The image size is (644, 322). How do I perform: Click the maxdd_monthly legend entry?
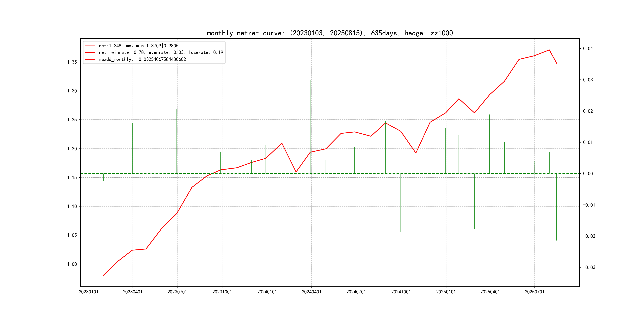coord(142,59)
